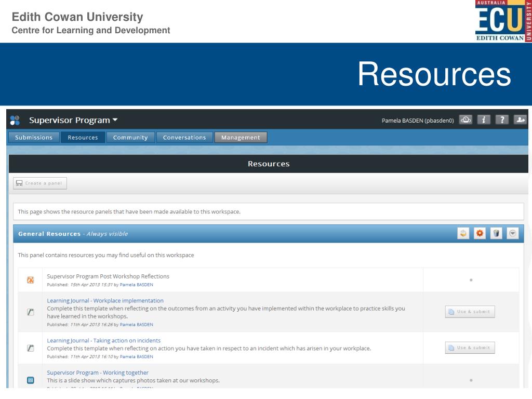Click the large white Resources slide title
Screen dimensions: 532x399
point(434,74)
